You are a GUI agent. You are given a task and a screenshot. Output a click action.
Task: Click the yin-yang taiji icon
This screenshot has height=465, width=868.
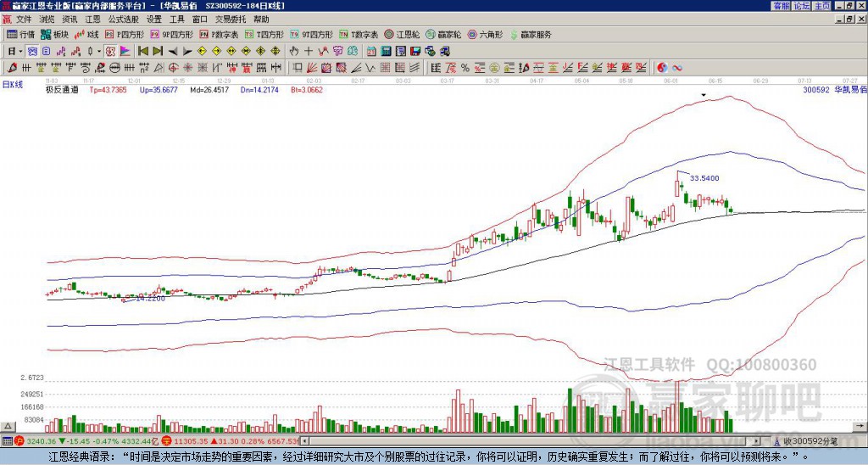pyautogui.click(x=662, y=68)
